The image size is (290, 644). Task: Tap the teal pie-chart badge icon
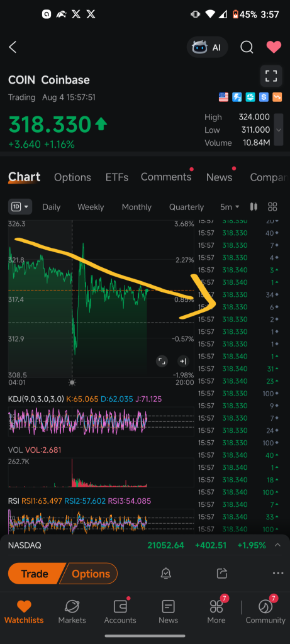pos(250,97)
